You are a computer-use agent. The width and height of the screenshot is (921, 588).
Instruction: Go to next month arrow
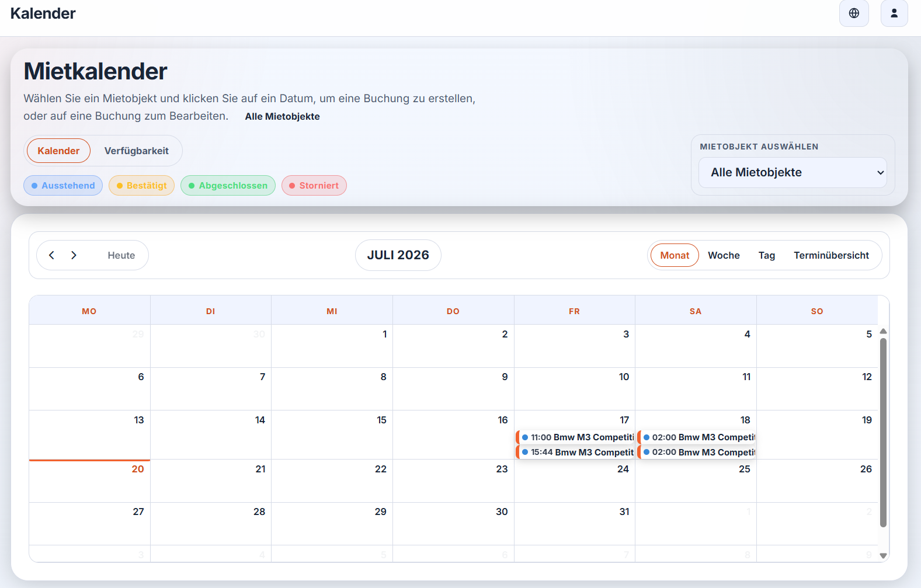pyautogui.click(x=74, y=255)
